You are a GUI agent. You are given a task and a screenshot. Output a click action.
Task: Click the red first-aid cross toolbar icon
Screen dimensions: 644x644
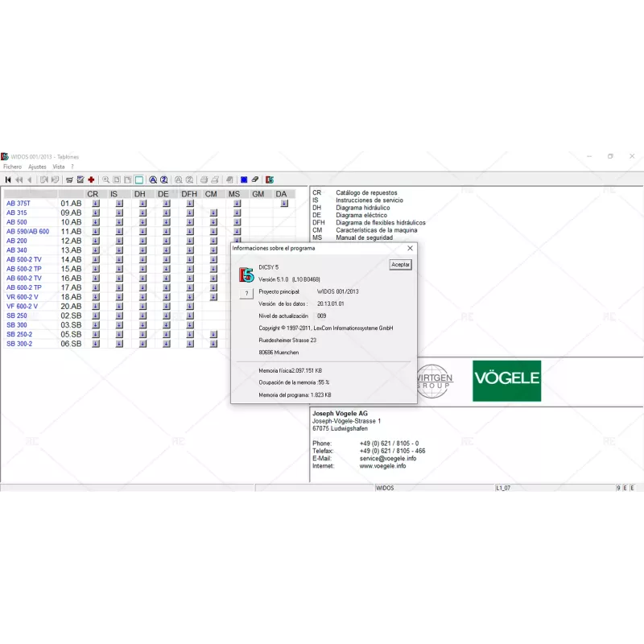click(89, 179)
